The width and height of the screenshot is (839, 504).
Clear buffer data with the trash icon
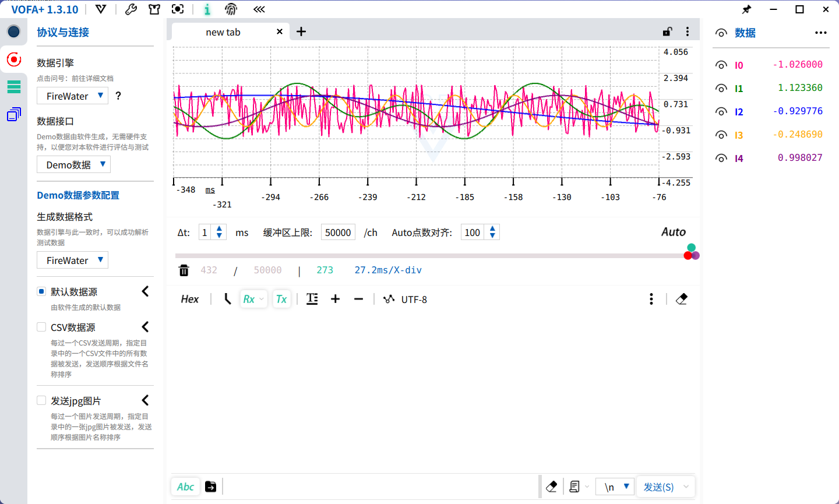[x=184, y=270]
